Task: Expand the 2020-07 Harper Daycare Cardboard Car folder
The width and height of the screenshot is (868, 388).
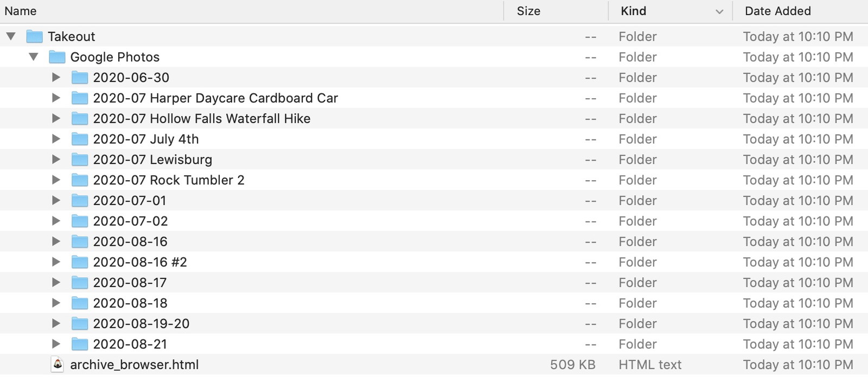Action: coord(56,98)
